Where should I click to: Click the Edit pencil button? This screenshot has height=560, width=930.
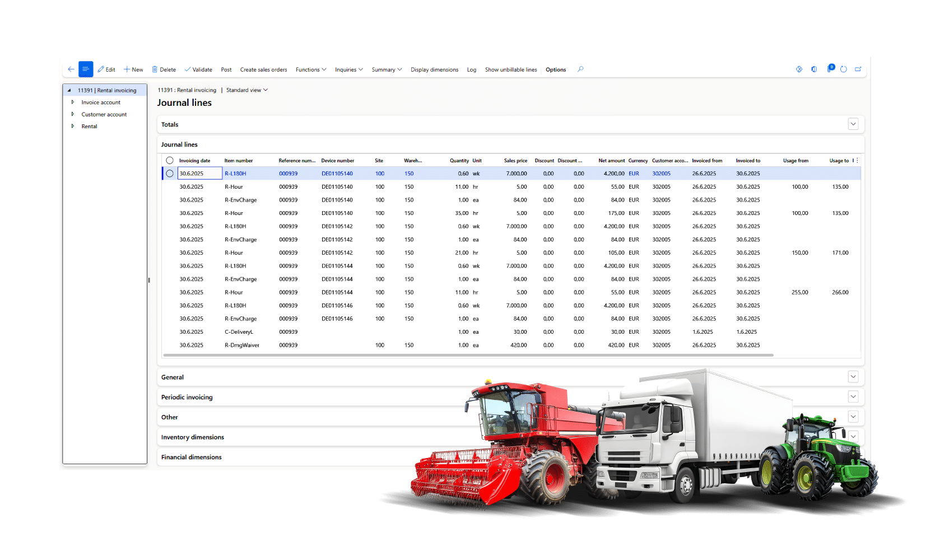tap(106, 69)
